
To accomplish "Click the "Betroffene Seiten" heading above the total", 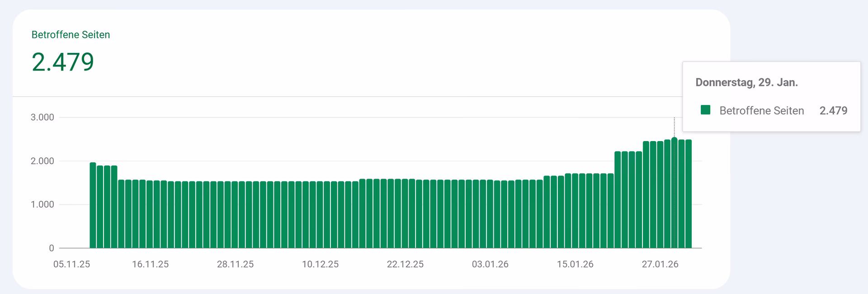I will tap(71, 35).
